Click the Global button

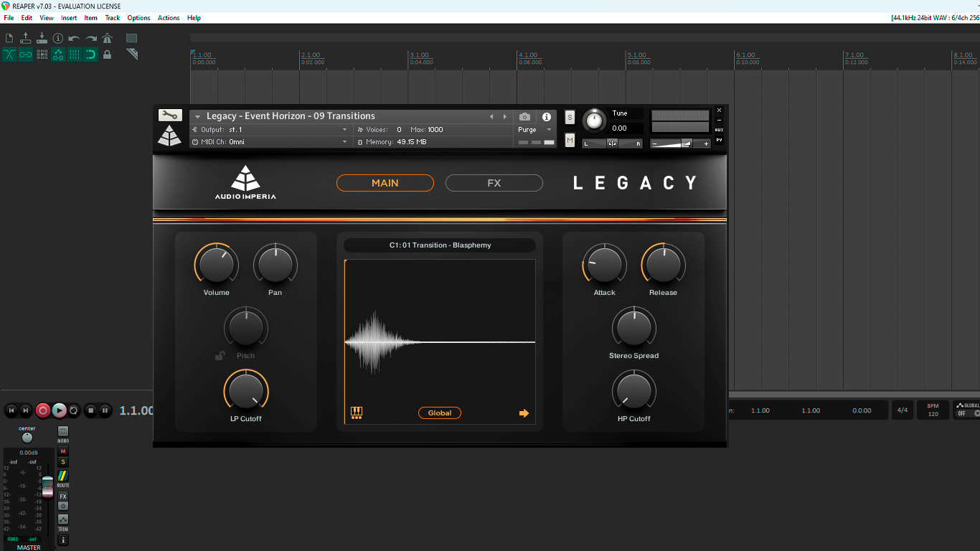pyautogui.click(x=440, y=413)
